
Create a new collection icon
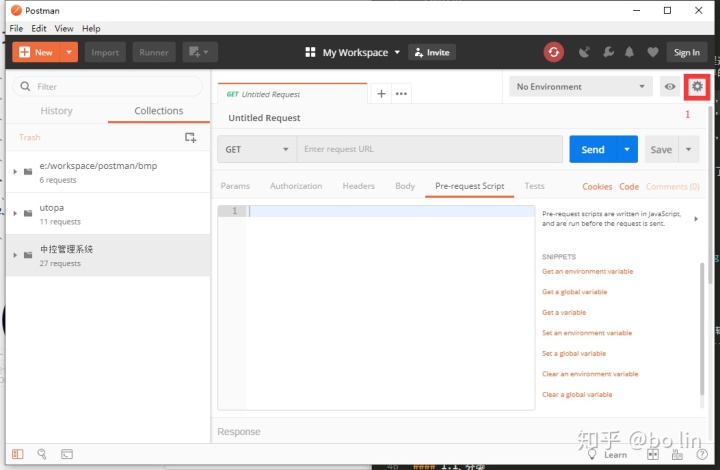190,137
